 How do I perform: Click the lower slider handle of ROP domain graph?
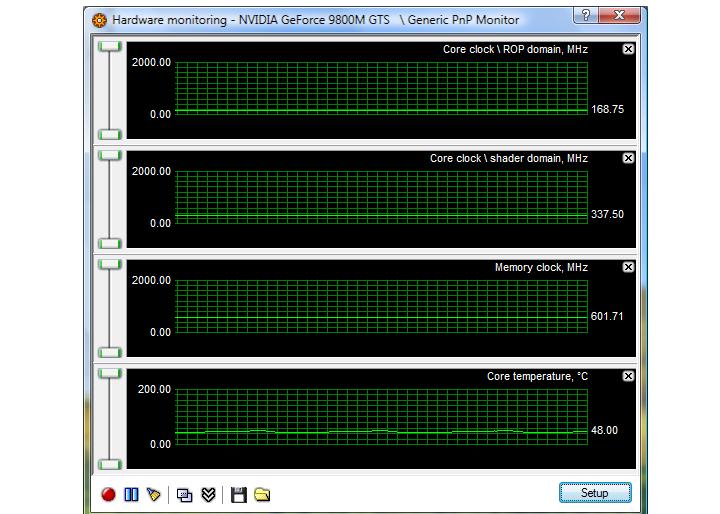109,135
